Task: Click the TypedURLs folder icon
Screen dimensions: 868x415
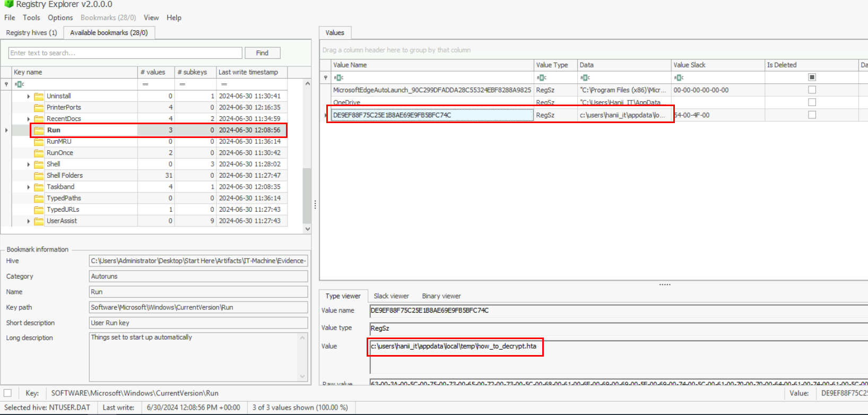Action: click(39, 210)
